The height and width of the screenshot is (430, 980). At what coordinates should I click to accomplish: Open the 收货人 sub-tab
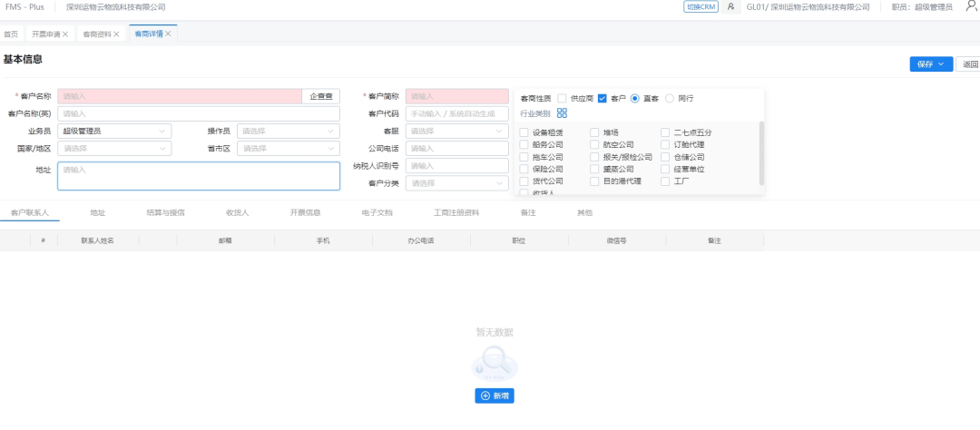point(238,212)
